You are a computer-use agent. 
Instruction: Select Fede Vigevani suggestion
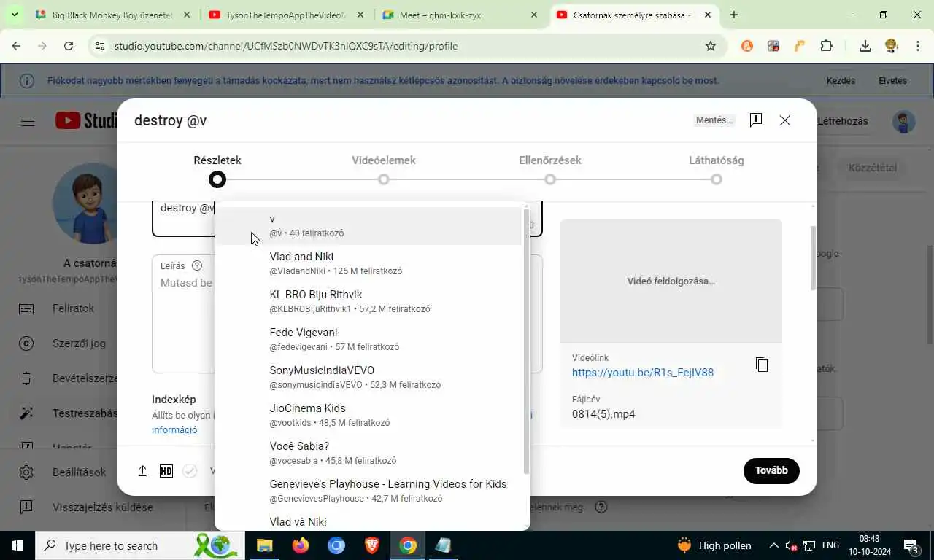click(x=369, y=340)
